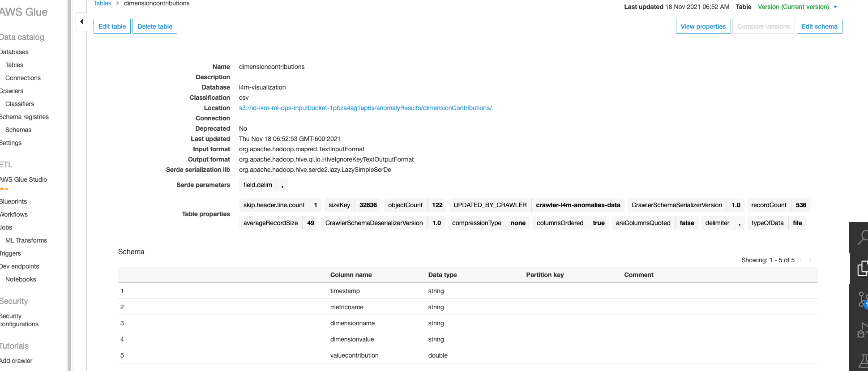Open Notebooks in the sidebar
Screen dimensions: 868x371
[21, 279]
